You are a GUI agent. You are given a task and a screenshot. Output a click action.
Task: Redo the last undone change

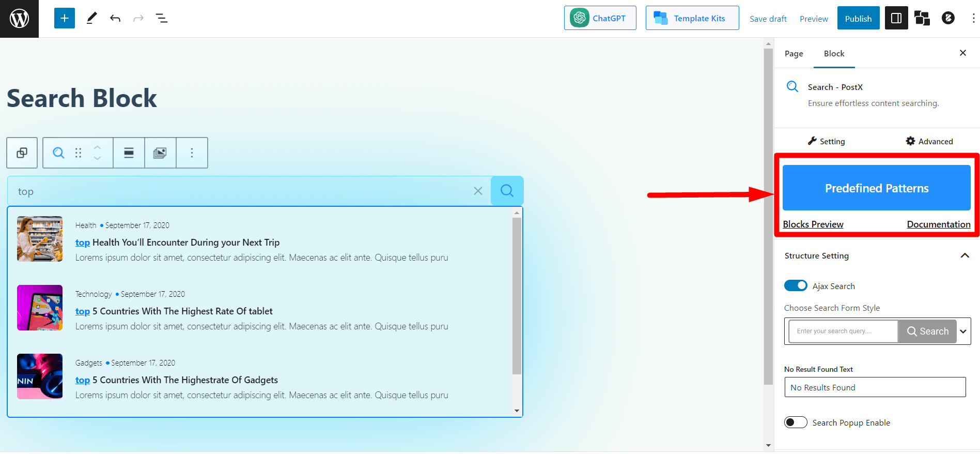coord(138,19)
